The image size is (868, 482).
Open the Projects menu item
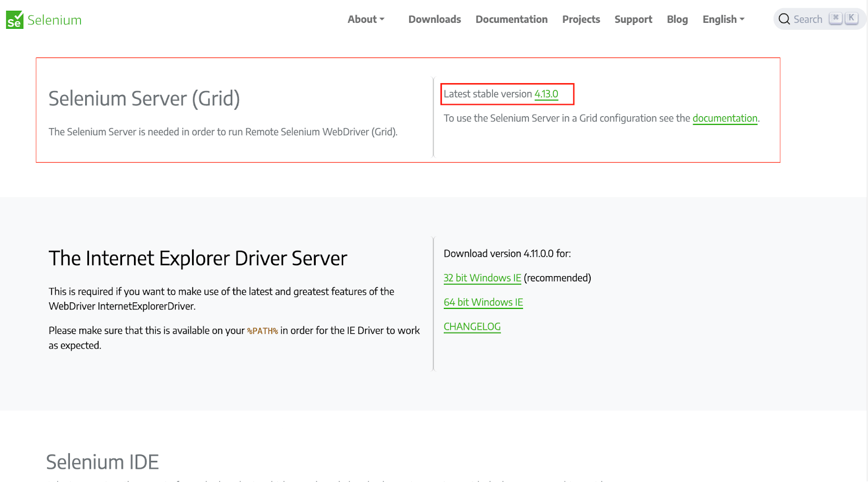[581, 19]
